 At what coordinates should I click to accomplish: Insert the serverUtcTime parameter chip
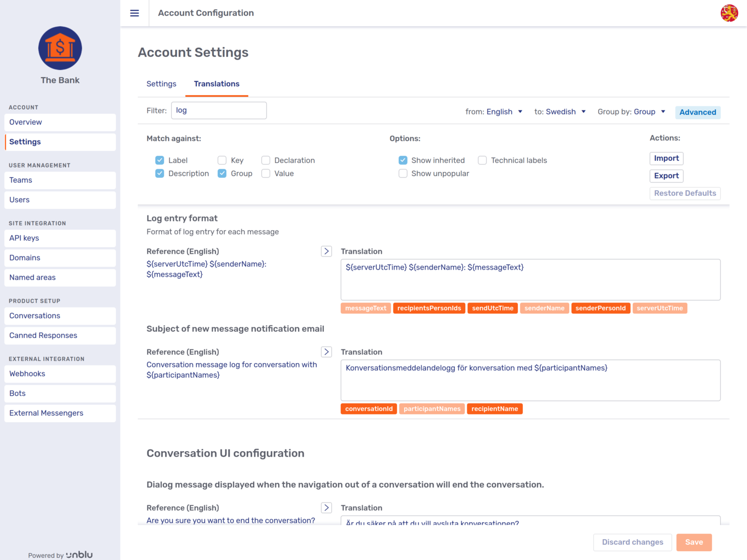click(660, 308)
